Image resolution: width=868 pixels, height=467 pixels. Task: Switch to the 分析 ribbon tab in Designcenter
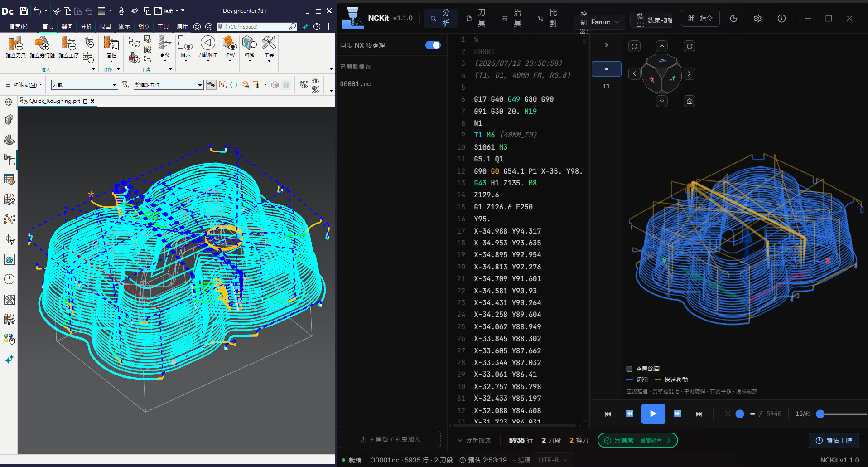[86, 27]
